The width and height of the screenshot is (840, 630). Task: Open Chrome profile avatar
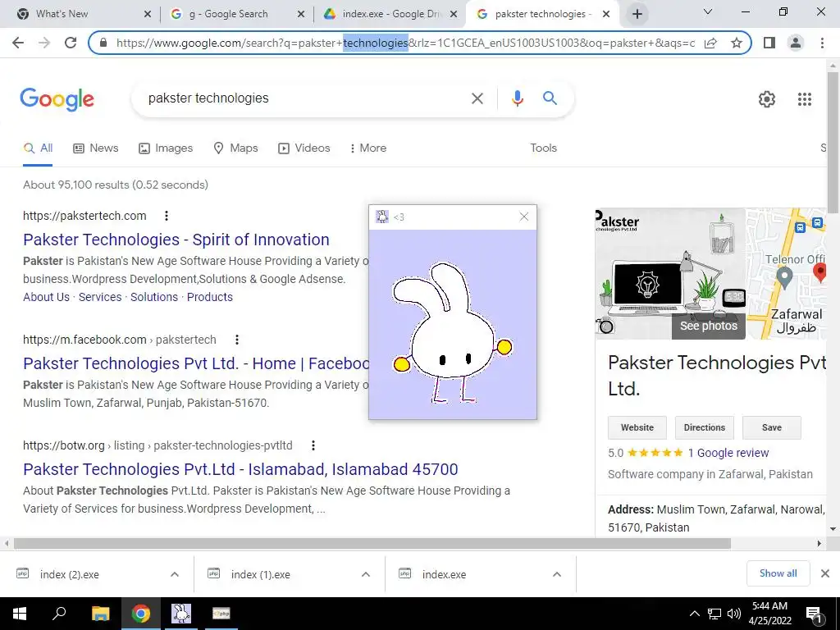pyautogui.click(x=796, y=43)
